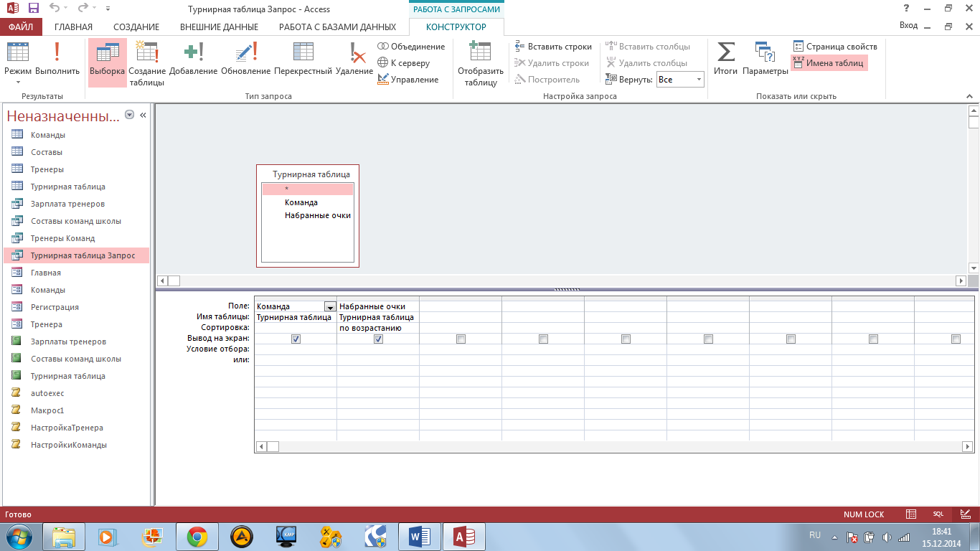Switch to datasheet view in status bar
Viewport: 980px width, 551px height.
(911, 514)
